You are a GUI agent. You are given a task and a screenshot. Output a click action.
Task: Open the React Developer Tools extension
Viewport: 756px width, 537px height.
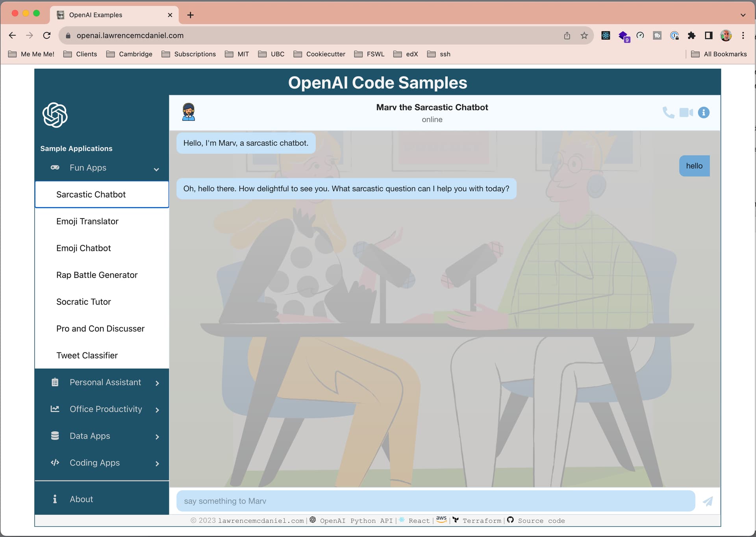click(606, 35)
